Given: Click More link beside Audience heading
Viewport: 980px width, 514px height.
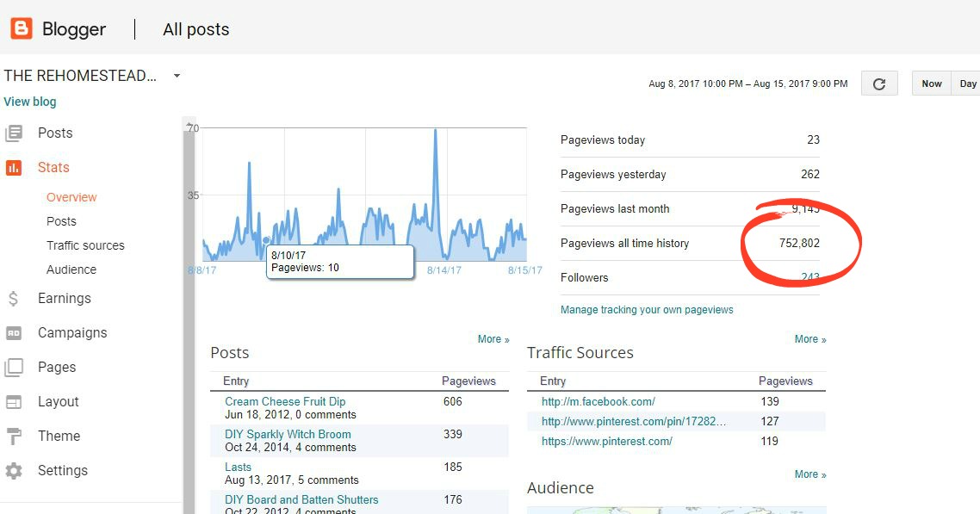Looking at the screenshot, I should 810,474.
